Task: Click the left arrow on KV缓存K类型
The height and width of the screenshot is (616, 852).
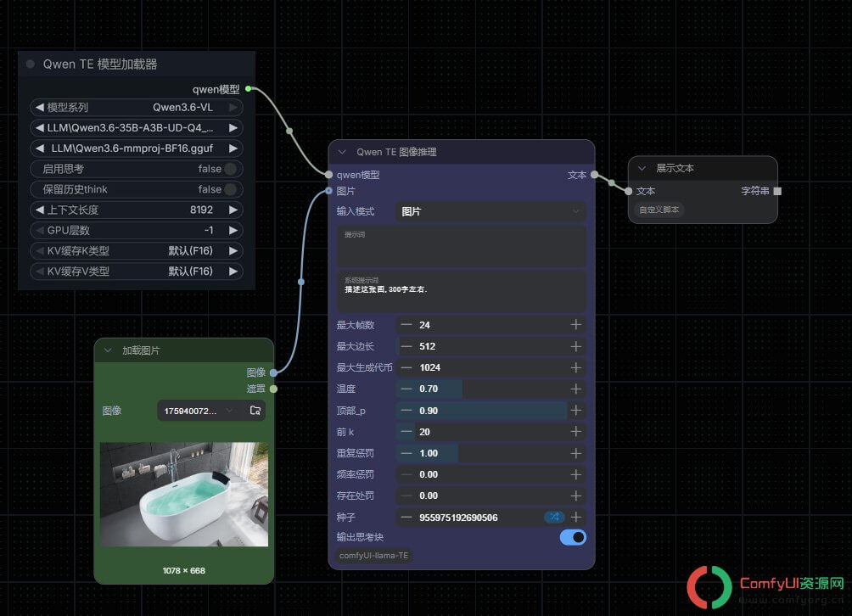Action: 39,251
